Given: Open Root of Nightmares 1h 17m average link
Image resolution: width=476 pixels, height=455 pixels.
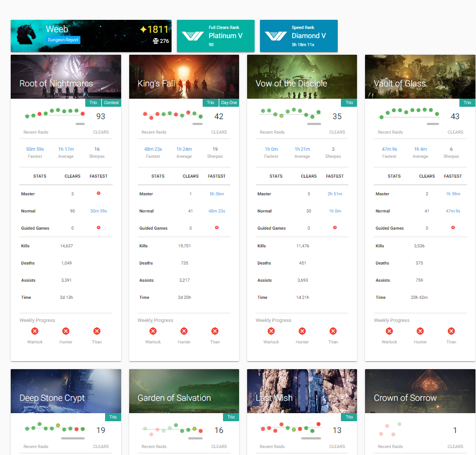Looking at the screenshot, I should (x=66, y=149).
